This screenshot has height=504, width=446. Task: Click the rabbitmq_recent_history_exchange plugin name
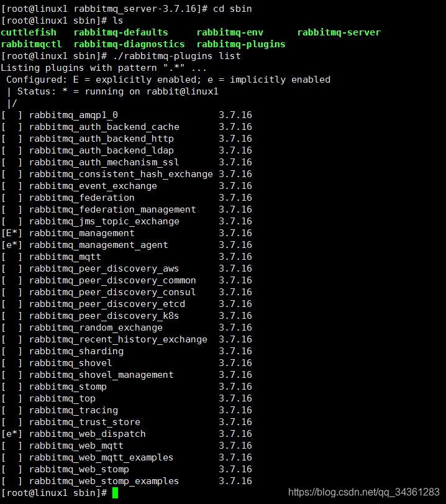coord(118,340)
